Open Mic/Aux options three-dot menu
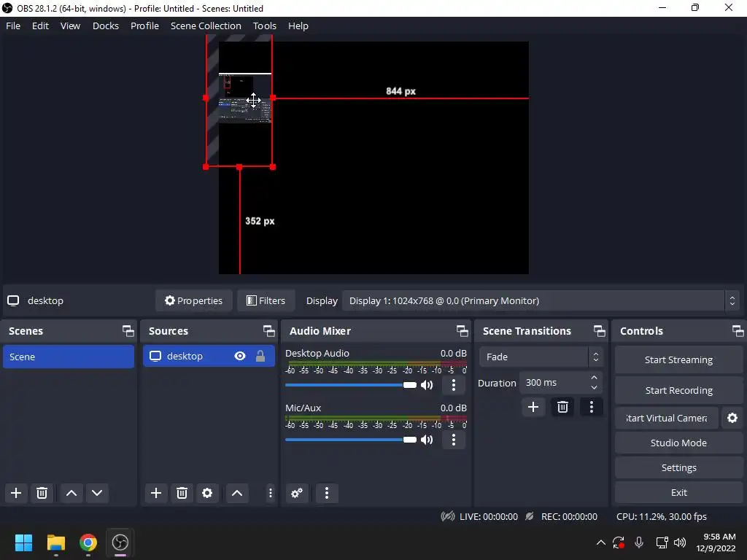The height and width of the screenshot is (560, 747). [454, 440]
